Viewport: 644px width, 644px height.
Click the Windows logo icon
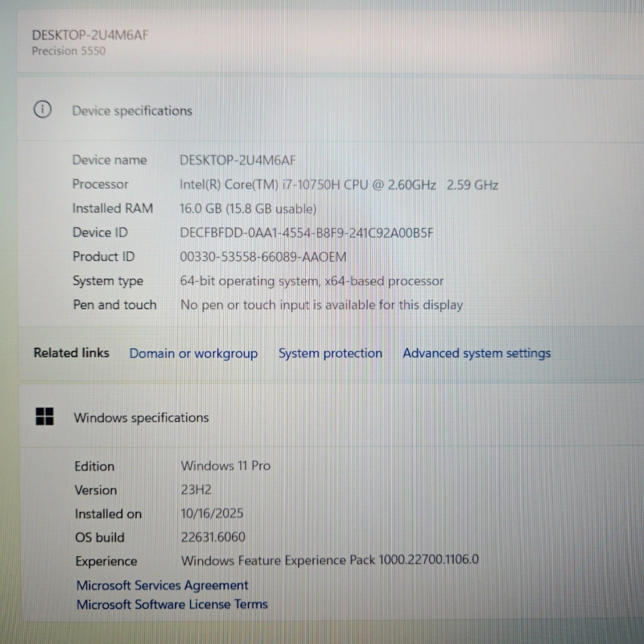(45, 417)
